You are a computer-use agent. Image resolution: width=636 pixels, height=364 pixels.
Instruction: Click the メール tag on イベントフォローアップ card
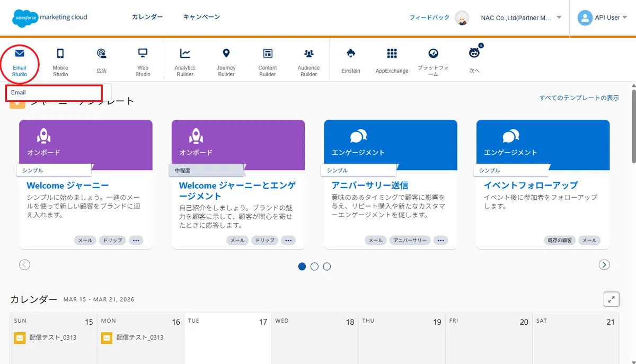(589, 240)
